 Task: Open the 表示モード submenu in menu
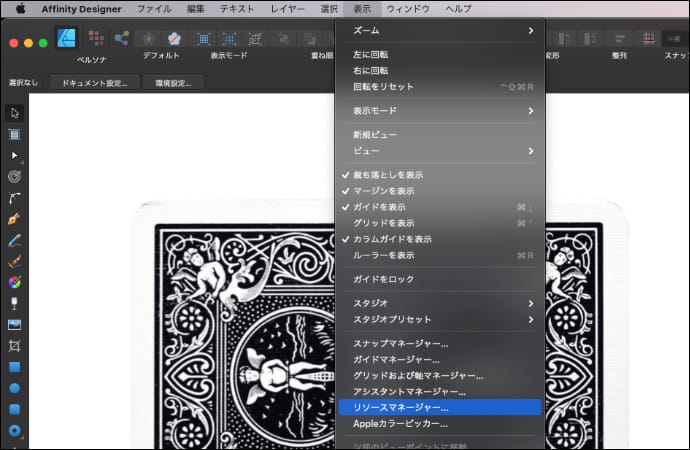click(440, 111)
